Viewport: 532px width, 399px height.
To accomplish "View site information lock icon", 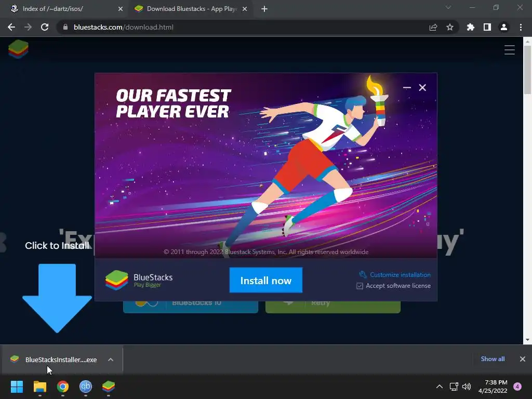I will click(x=65, y=27).
